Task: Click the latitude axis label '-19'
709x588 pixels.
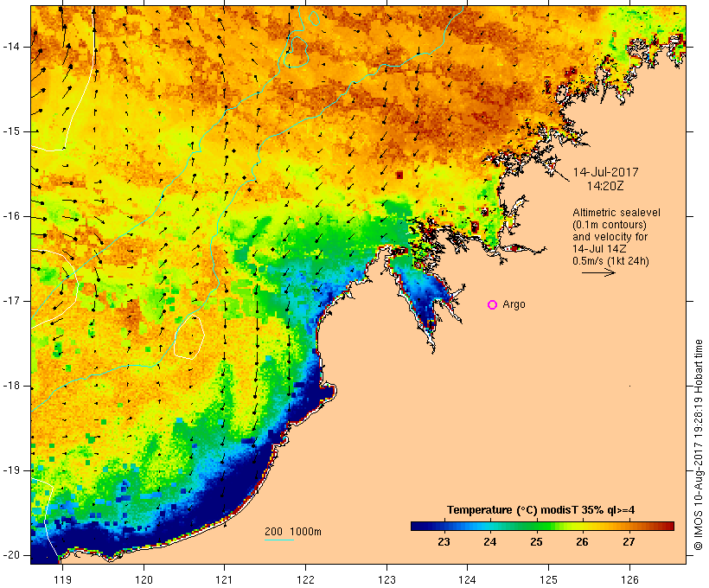Action: 11,470
